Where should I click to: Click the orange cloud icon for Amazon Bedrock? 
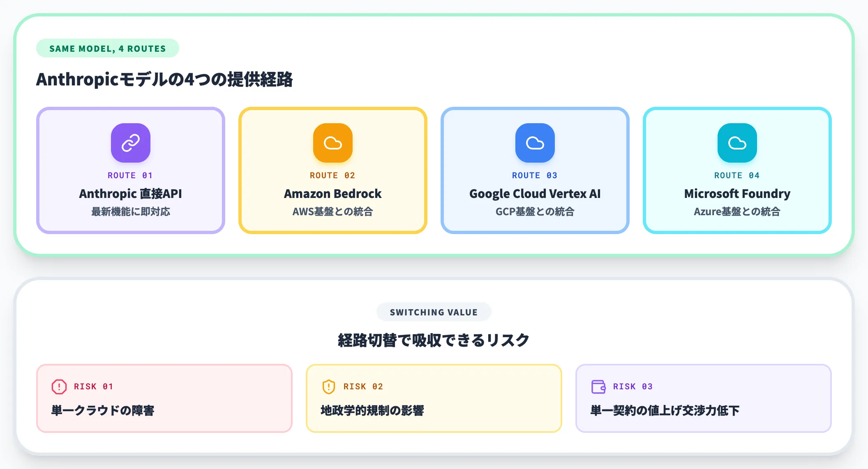point(333,143)
